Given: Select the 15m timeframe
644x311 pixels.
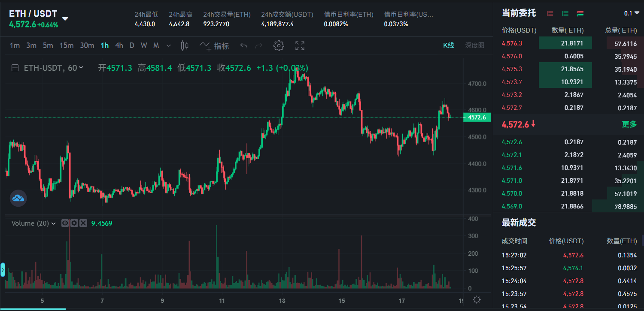Looking at the screenshot, I should tap(67, 46).
